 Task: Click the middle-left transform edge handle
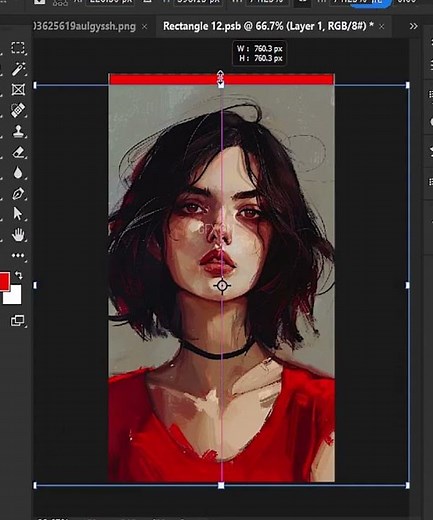click(x=35, y=285)
